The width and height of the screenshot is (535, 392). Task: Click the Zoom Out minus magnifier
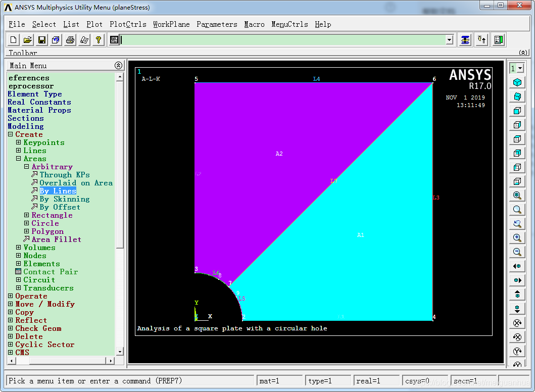coord(517,252)
